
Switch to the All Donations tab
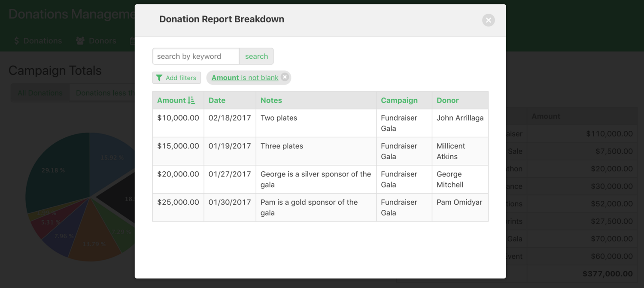(40, 93)
